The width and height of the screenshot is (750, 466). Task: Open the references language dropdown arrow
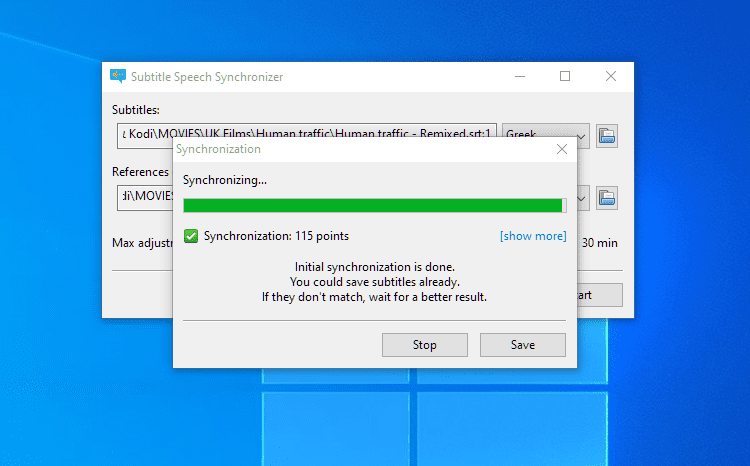[582, 197]
